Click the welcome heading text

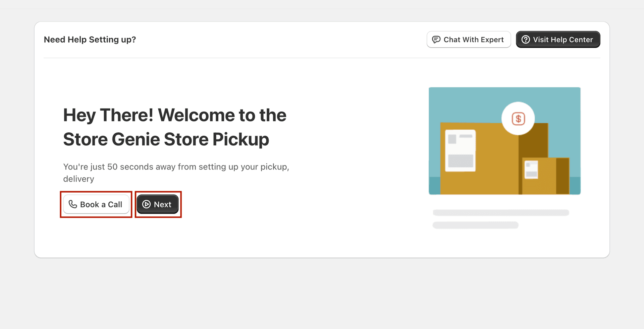click(174, 127)
